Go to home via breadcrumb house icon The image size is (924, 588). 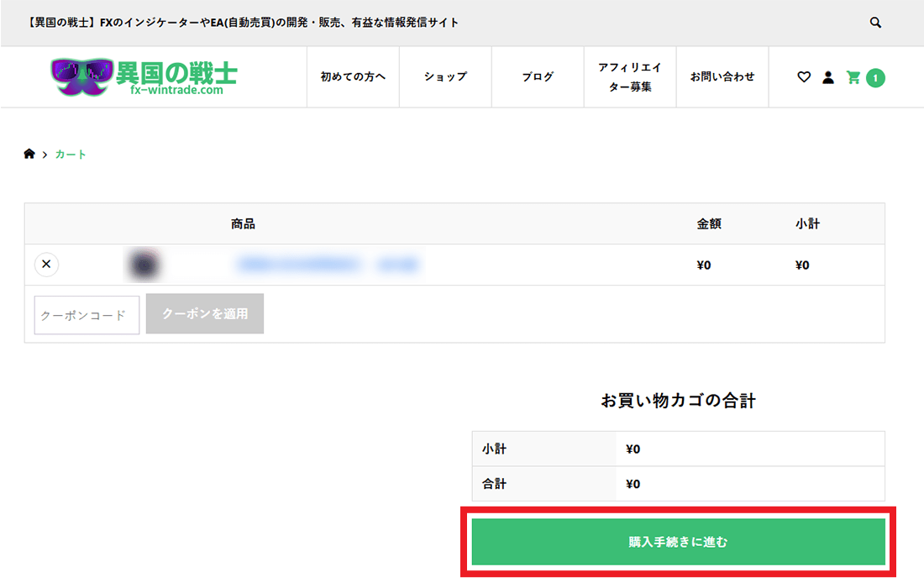coord(29,155)
